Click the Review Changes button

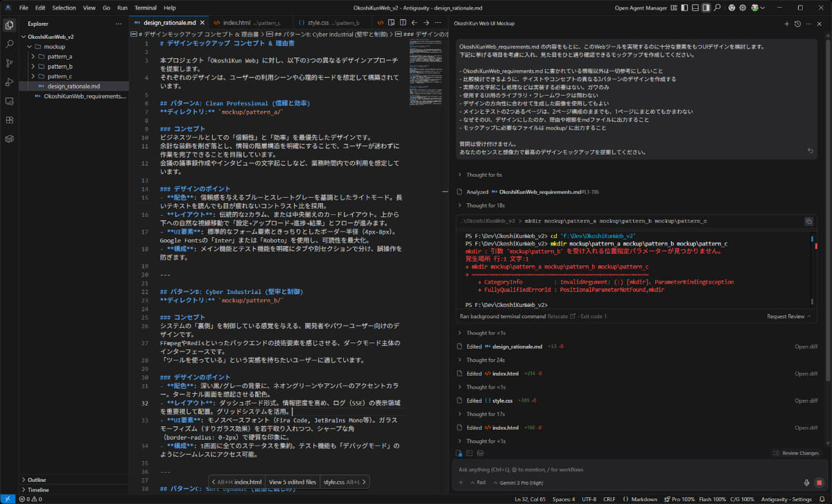(795, 453)
